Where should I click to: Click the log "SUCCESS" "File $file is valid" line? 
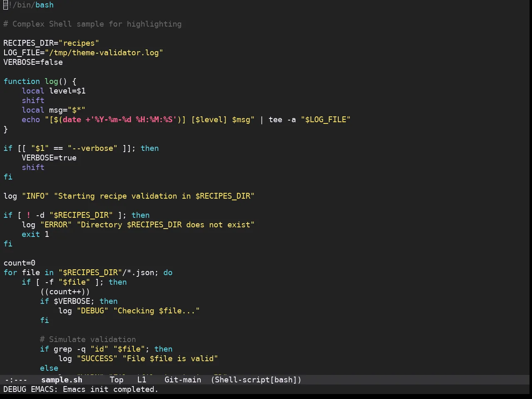pyautogui.click(x=138, y=359)
